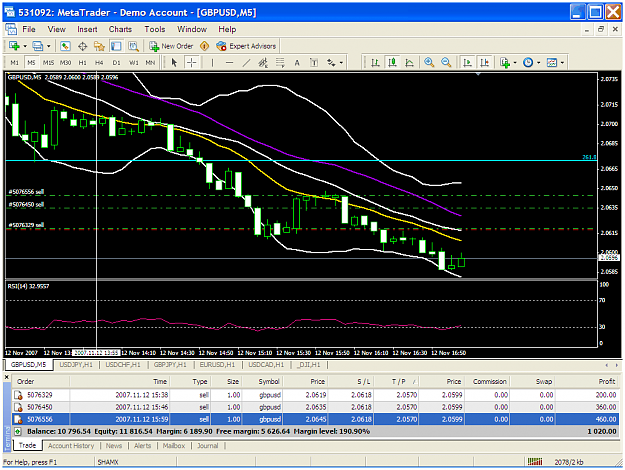
Task: Toggle the Terminal panel icon
Action: (x=116, y=46)
